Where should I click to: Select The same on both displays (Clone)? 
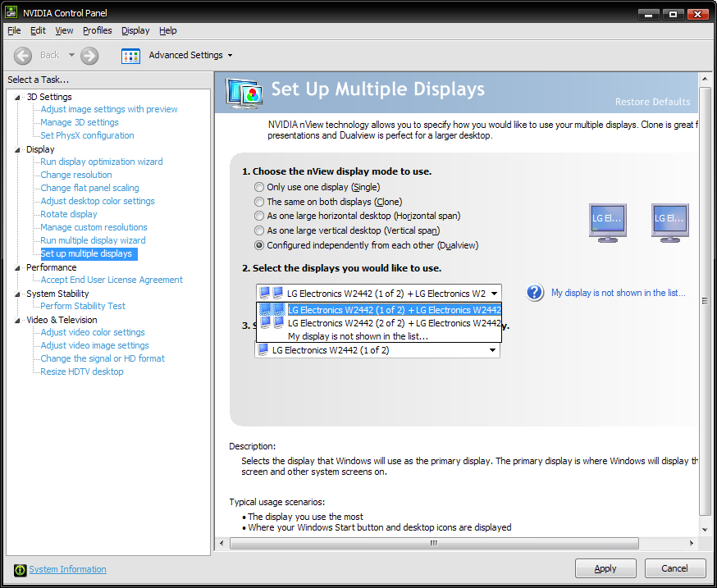pyautogui.click(x=259, y=202)
